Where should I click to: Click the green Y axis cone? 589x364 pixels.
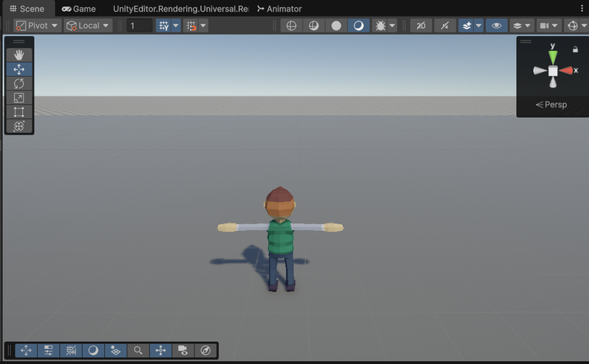point(553,57)
